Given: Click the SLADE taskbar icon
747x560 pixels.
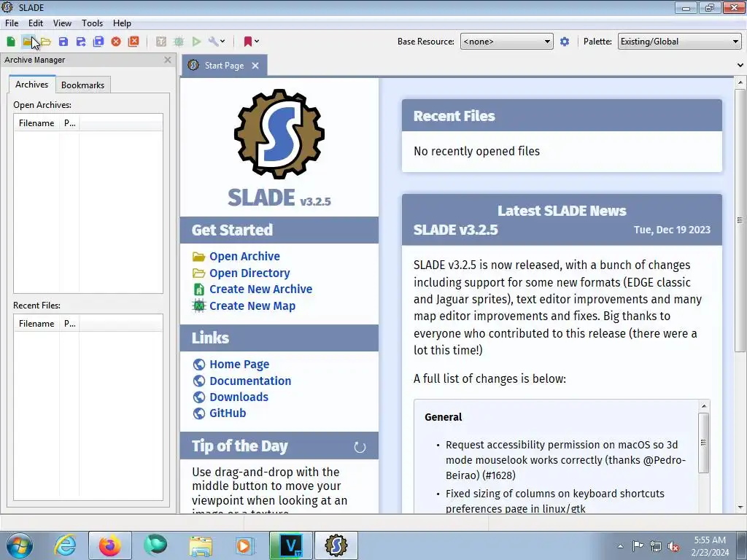Looking at the screenshot, I should (336, 545).
